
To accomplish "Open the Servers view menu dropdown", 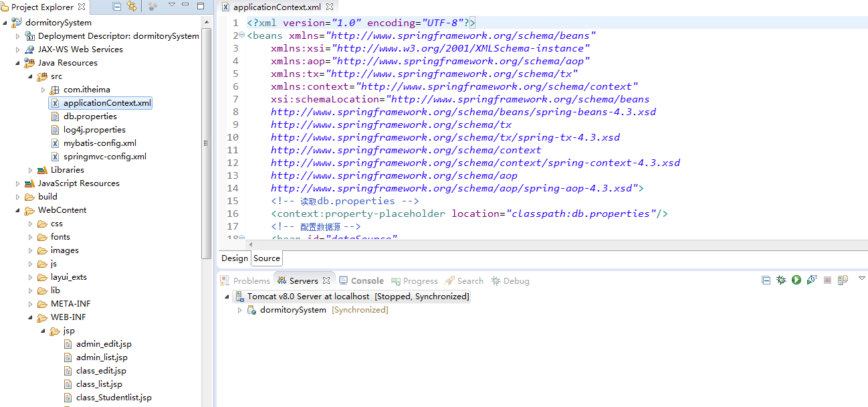I will pyautogui.click(x=859, y=280).
